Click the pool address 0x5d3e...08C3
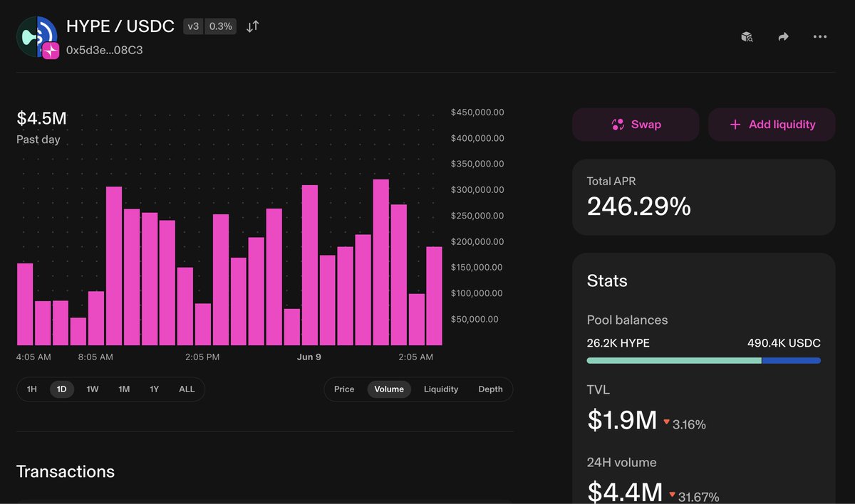Screen dimensions: 855x504 pos(105,51)
